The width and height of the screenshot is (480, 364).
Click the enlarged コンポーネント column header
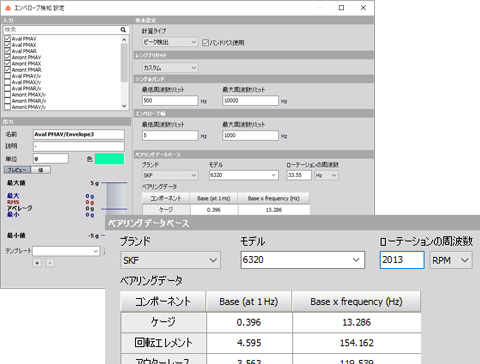point(163,302)
